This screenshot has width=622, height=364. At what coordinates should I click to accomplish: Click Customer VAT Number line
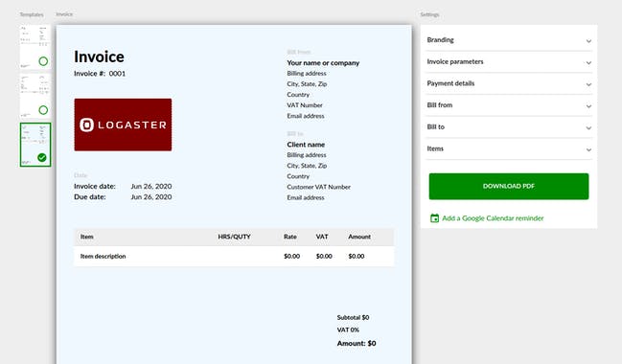click(x=318, y=187)
